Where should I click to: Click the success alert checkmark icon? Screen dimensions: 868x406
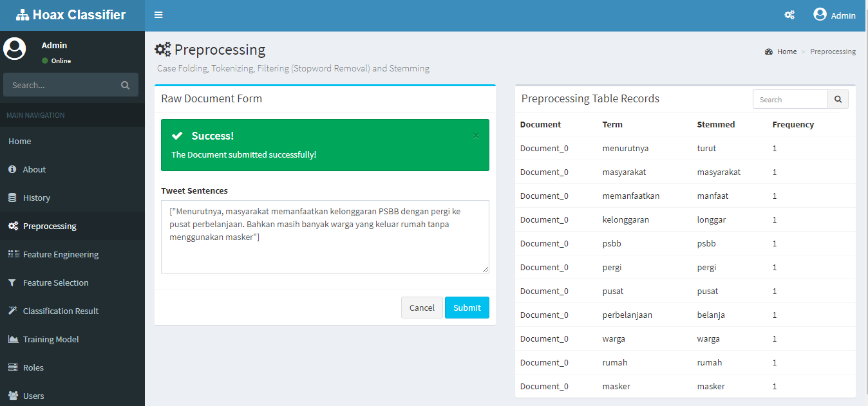pos(177,136)
